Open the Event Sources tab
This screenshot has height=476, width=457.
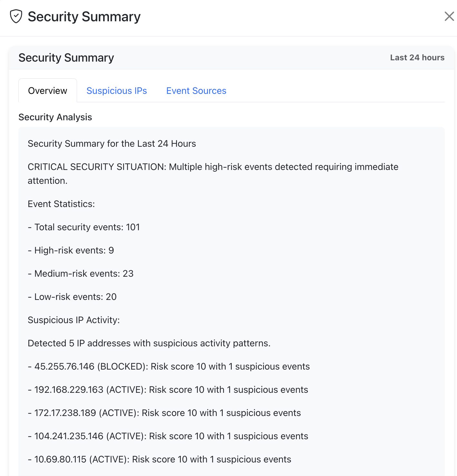[196, 91]
